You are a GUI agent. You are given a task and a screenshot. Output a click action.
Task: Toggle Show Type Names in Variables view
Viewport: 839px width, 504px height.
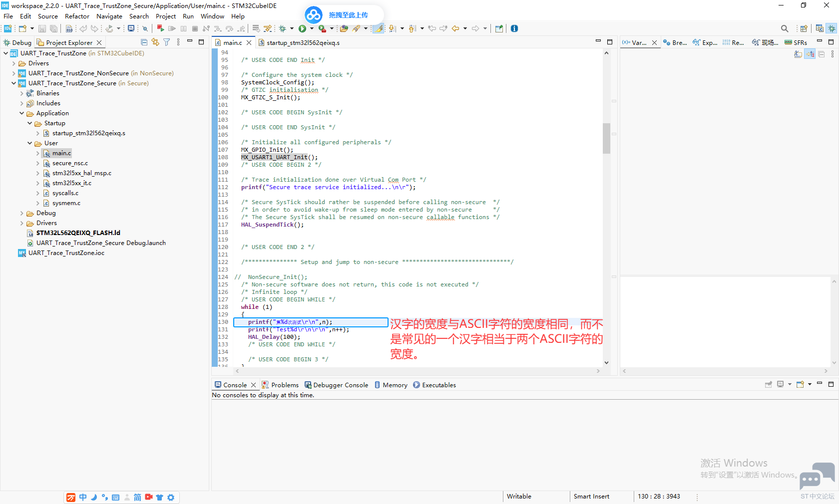pyautogui.click(x=798, y=54)
